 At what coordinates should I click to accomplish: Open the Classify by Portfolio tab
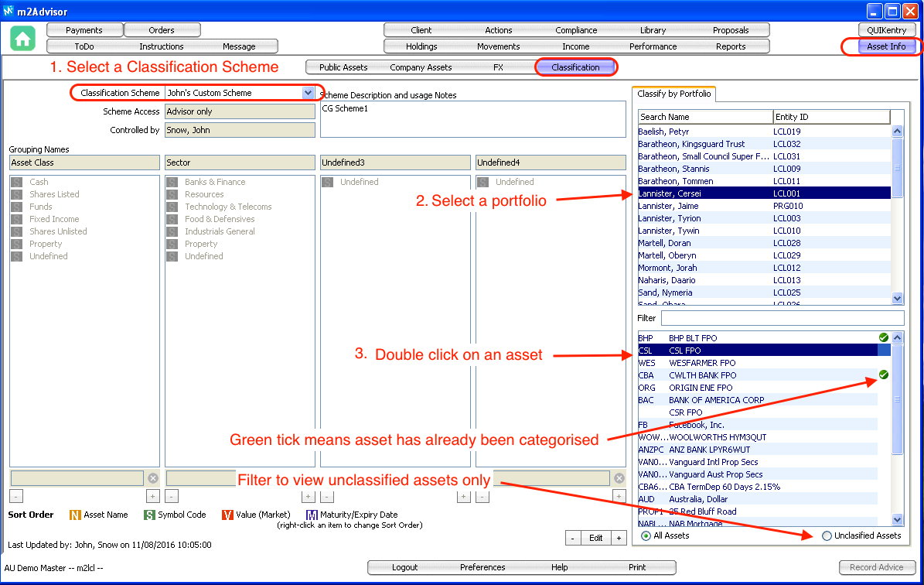coord(673,94)
